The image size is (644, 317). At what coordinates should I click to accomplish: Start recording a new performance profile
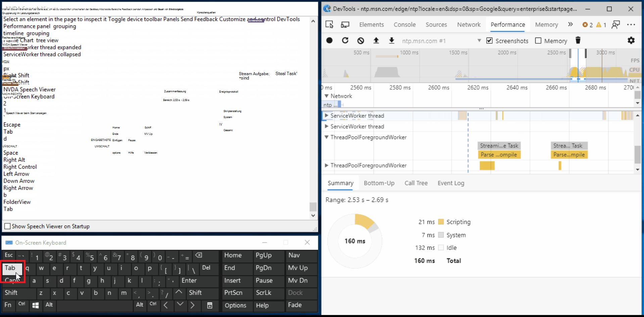point(330,40)
